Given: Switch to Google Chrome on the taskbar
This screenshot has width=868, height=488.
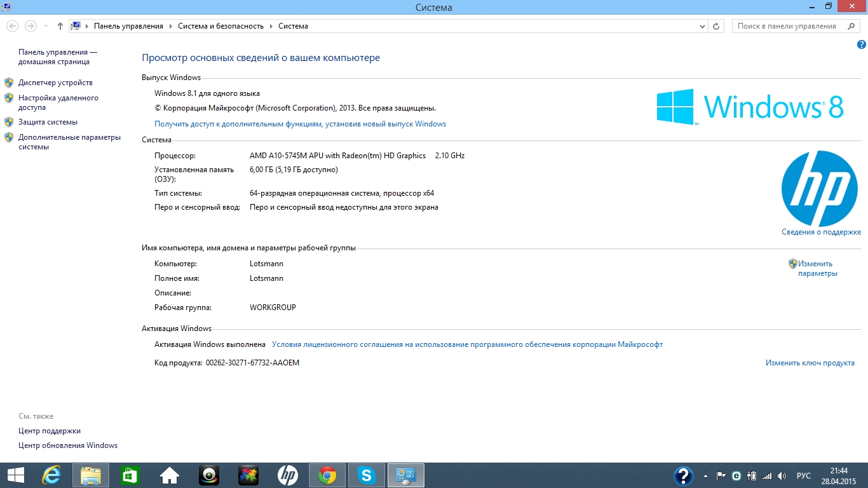Looking at the screenshot, I should coord(327,475).
